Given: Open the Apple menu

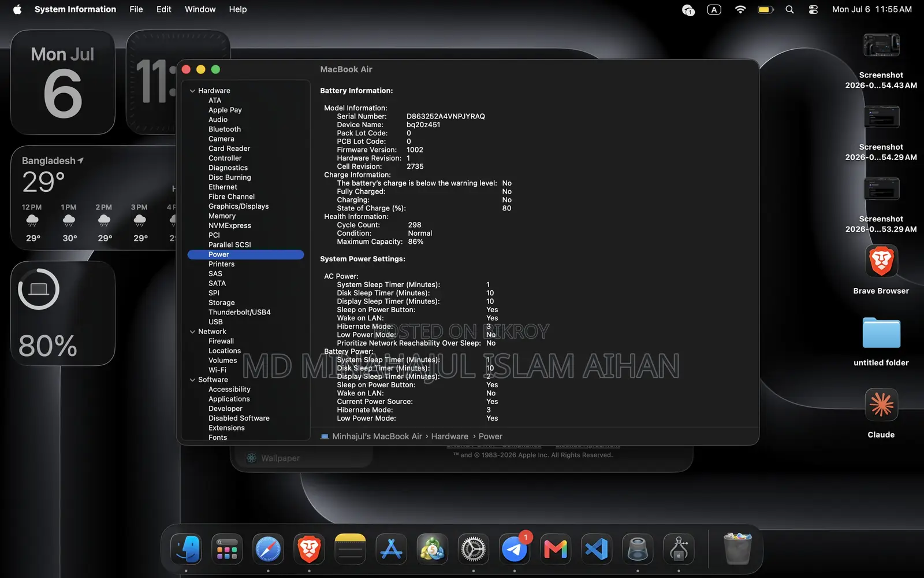Looking at the screenshot, I should pyautogui.click(x=17, y=9).
